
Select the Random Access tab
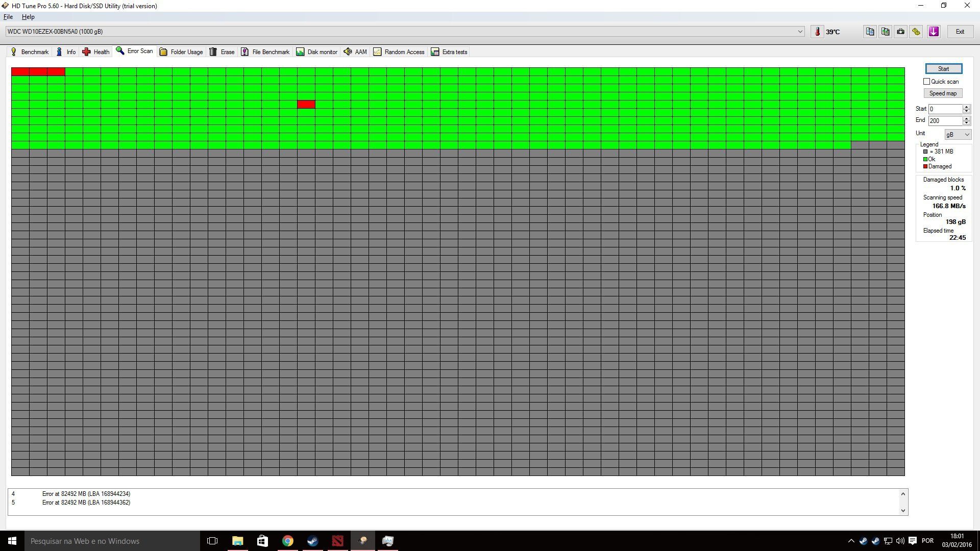click(x=399, y=52)
